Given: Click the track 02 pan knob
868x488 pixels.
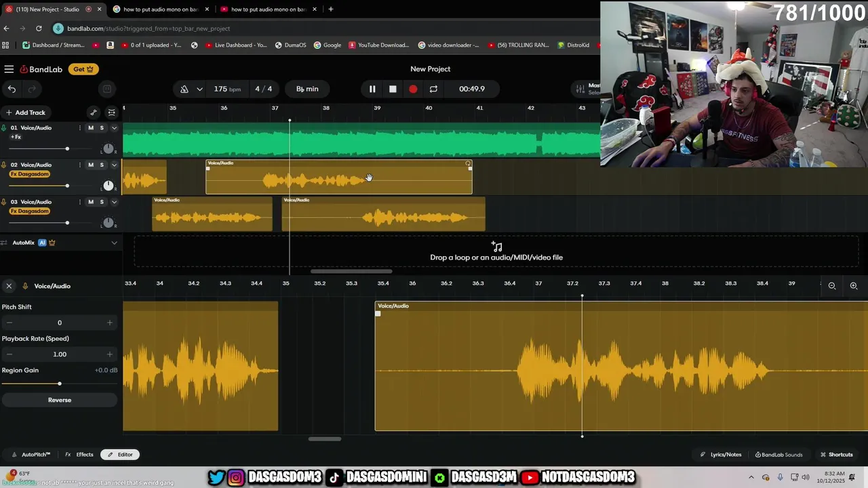Looking at the screenshot, I should (x=108, y=186).
